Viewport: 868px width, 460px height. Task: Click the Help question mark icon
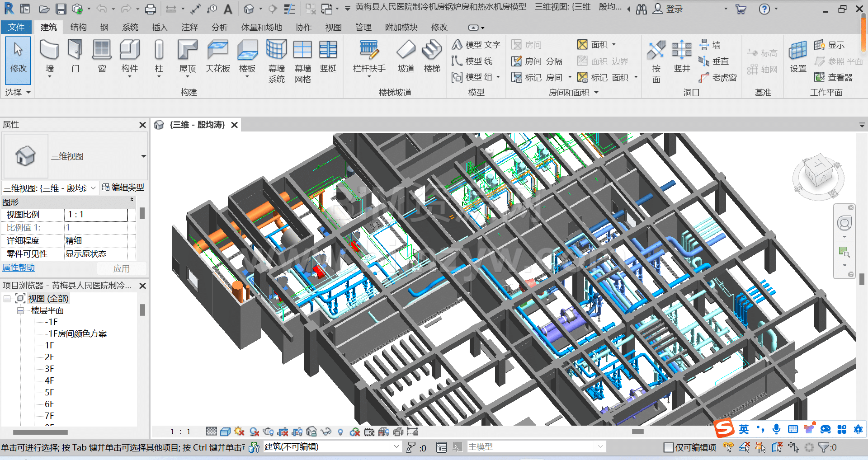764,9
